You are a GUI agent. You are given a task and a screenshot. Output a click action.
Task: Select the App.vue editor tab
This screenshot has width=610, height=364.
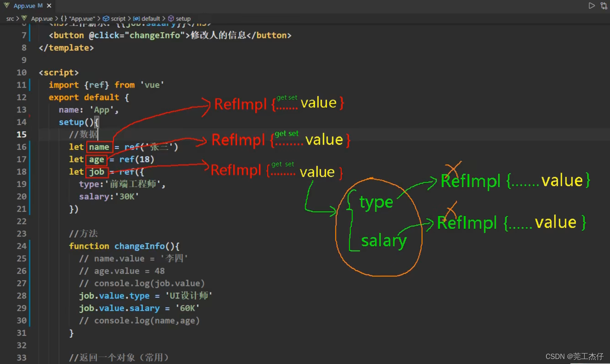(x=28, y=6)
